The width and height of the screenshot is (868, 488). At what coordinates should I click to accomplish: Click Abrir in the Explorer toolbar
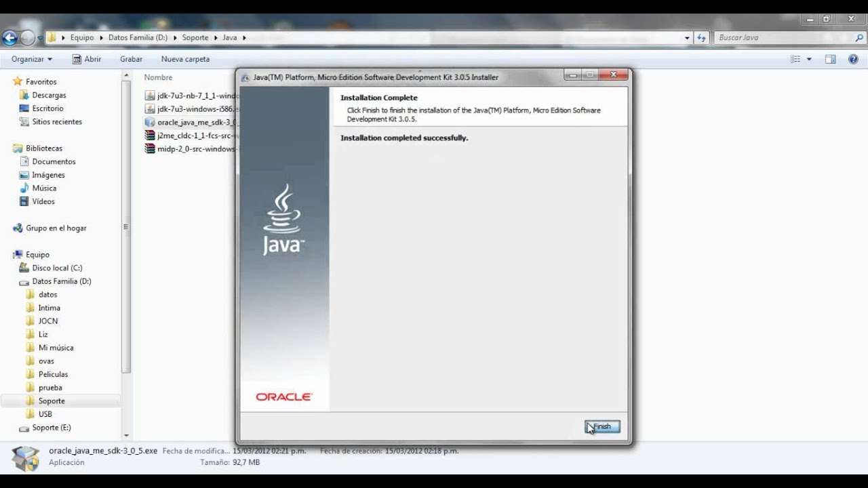(x=87, y=59)
